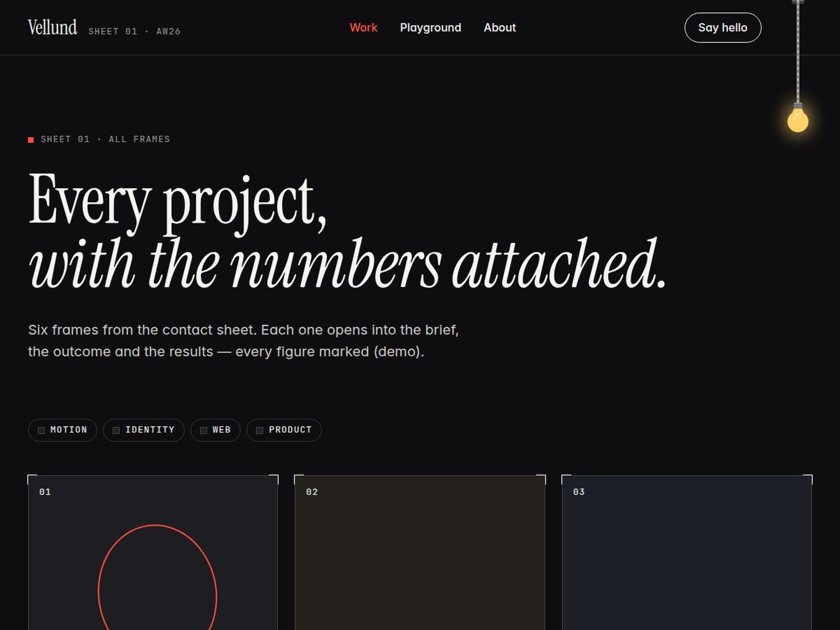Click the red square marker before Sheet 01
This screenshot has height=630, width=840.
tap(31, 140)
